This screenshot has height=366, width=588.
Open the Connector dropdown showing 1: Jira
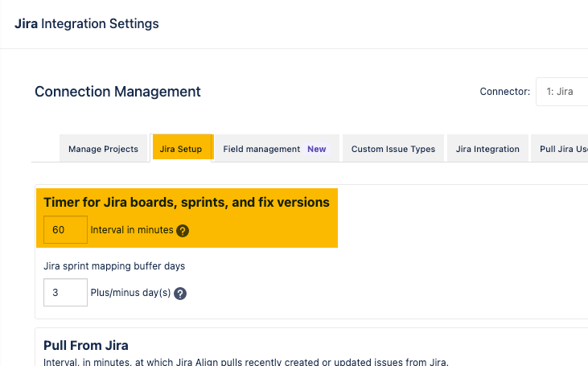click(x=561, y=92)
